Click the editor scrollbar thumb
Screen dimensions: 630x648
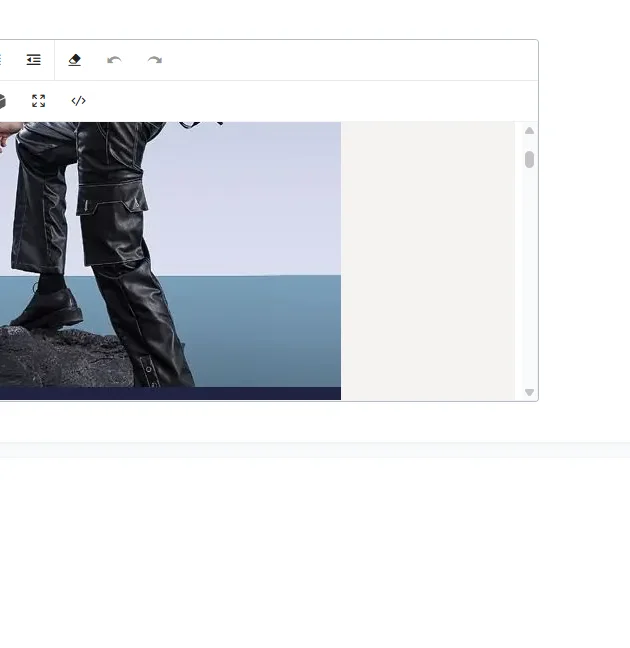click(x=529, y=160)
